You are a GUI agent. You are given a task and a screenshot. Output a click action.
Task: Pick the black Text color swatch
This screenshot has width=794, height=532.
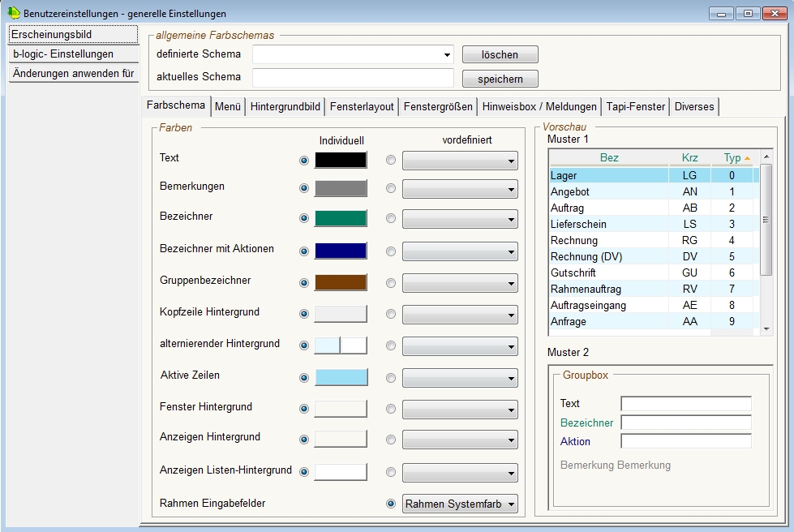[341, 161]
